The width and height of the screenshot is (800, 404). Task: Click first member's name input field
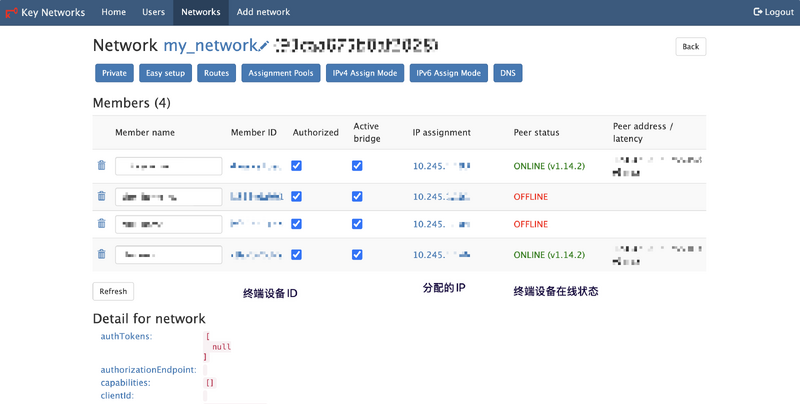[168, 166]
